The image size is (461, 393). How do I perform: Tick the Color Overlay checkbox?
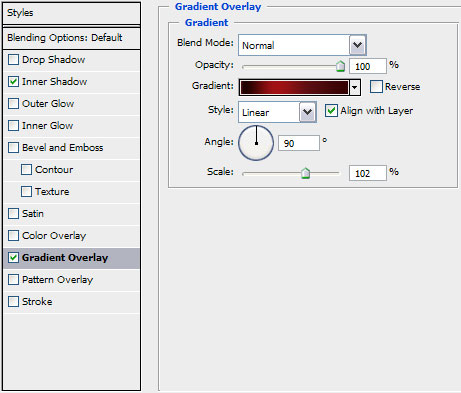tap(13, 236)
